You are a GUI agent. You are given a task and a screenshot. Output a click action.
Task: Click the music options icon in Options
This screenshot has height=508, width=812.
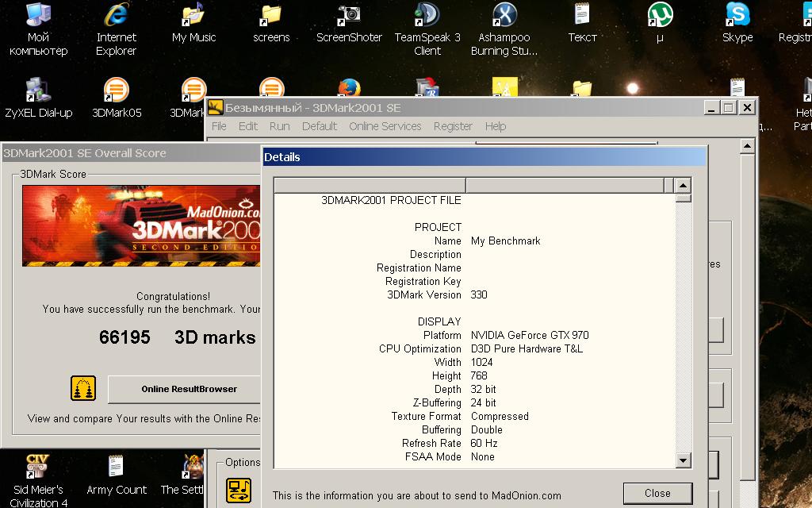pos(239,490)
